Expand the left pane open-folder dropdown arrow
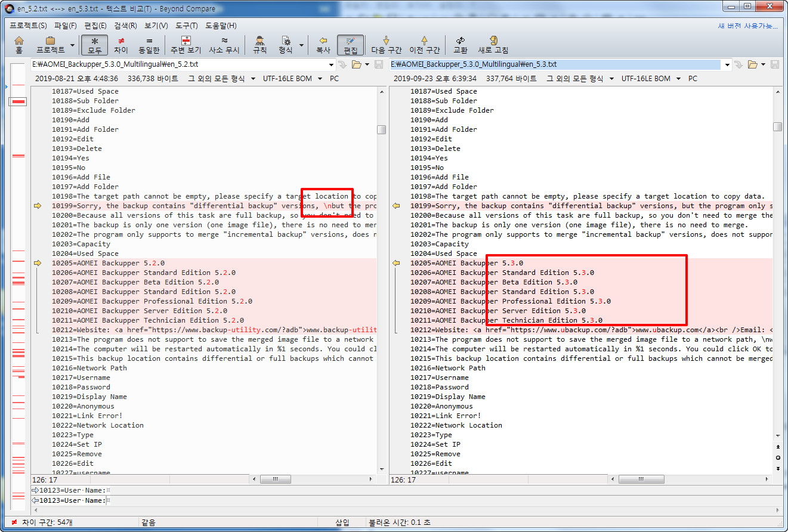 tap(367, 64)
